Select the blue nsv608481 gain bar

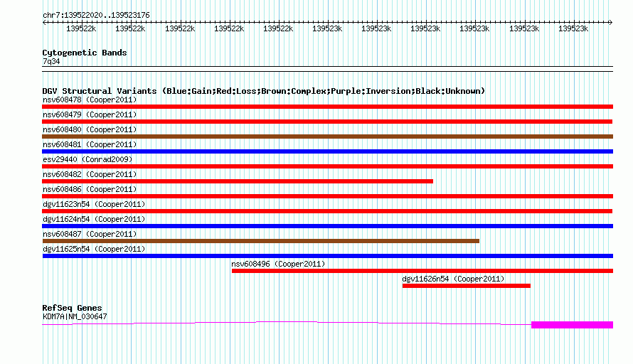pyautogui.click(x=327, y=151)
